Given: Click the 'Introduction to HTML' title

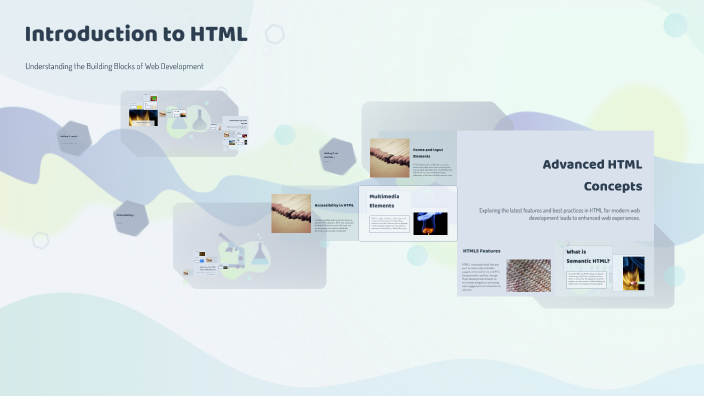Looking at the screenshot, I should pyautogui.click(x=136, y=34).
